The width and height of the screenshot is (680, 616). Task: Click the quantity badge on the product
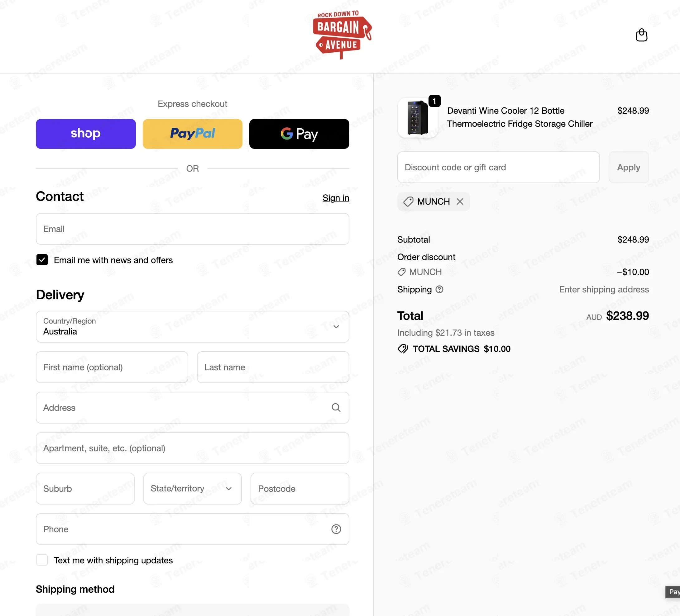pos(434,101)
